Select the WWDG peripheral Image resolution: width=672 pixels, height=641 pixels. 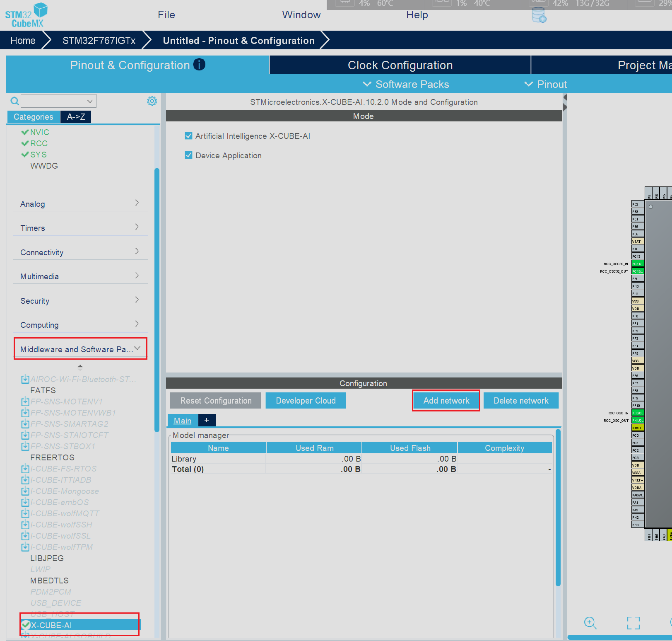pyautogui.click(x=44, y=166)
